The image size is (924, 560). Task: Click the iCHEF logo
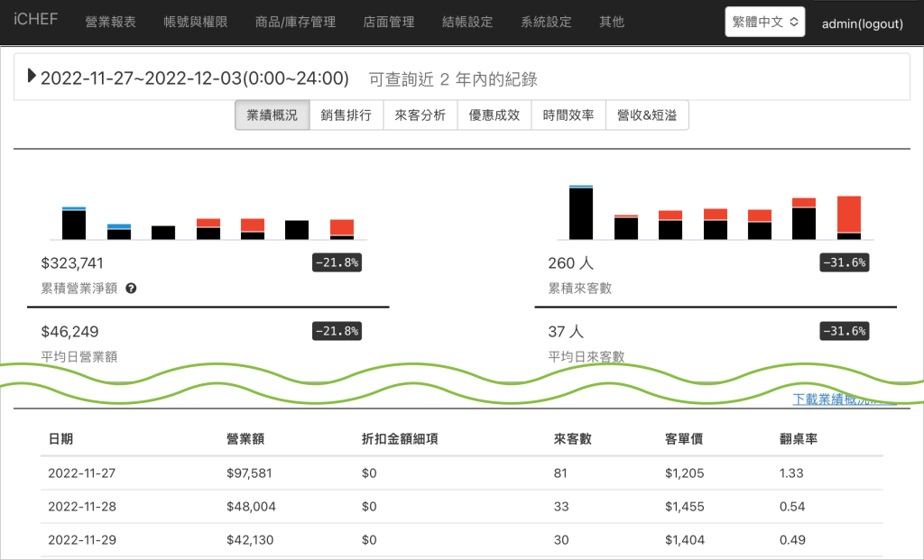(36, 20)
